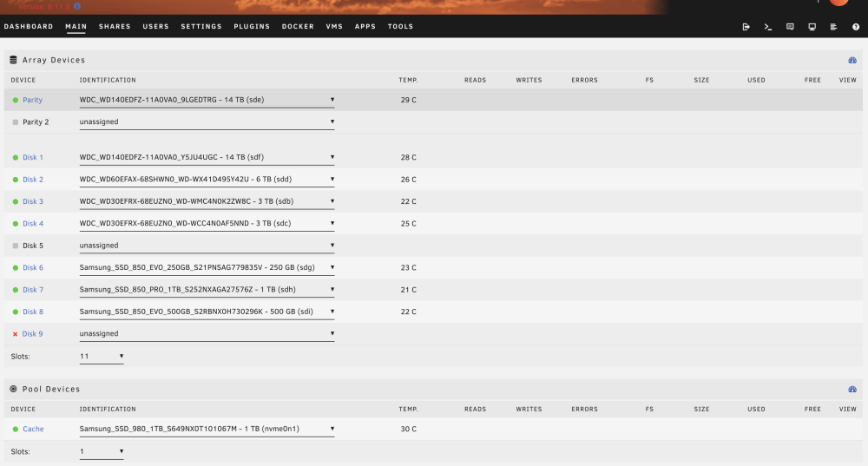Click the logout icon in the top bar

pyautogui.click(x=746, y=27)
